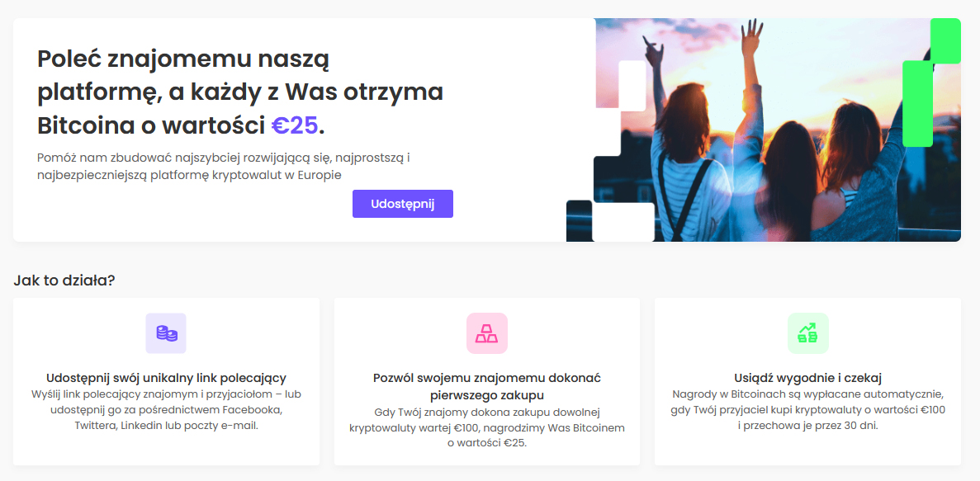Click the green candlestick bar on the hero image
The width and height of the screenshot is (980, 481).
[917, 104]
